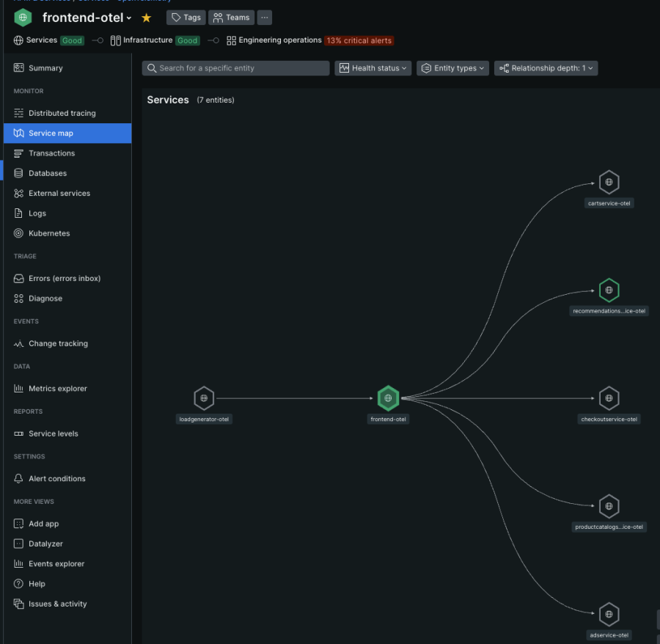Select the green recommendations service node
This screenshot has width=660, height=644.
tap(609, 290)
